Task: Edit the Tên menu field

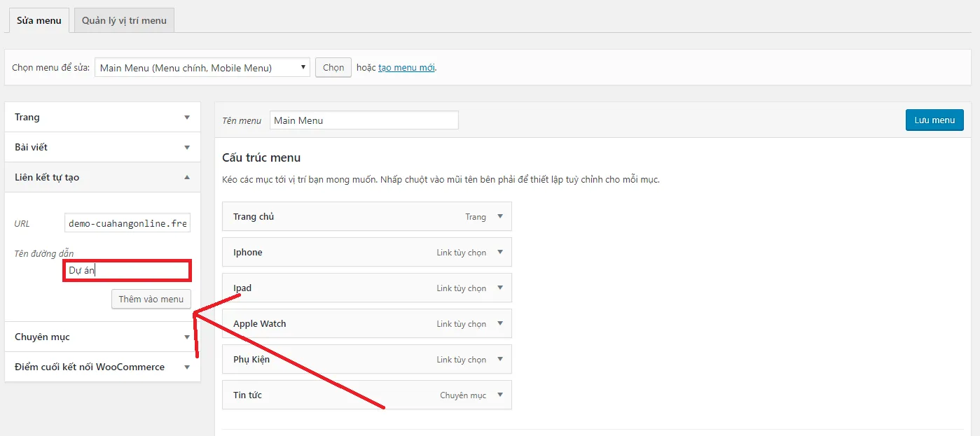Action: 364,120
